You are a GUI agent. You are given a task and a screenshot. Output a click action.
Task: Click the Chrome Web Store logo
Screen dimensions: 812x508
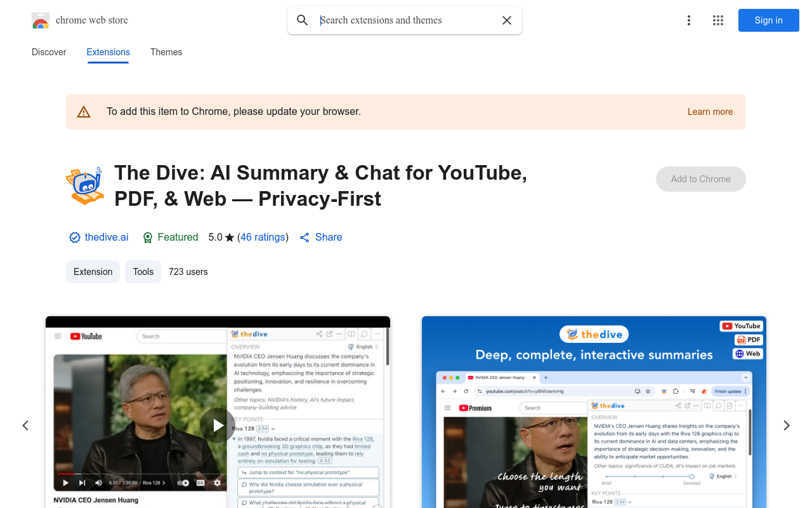point(41,20)
